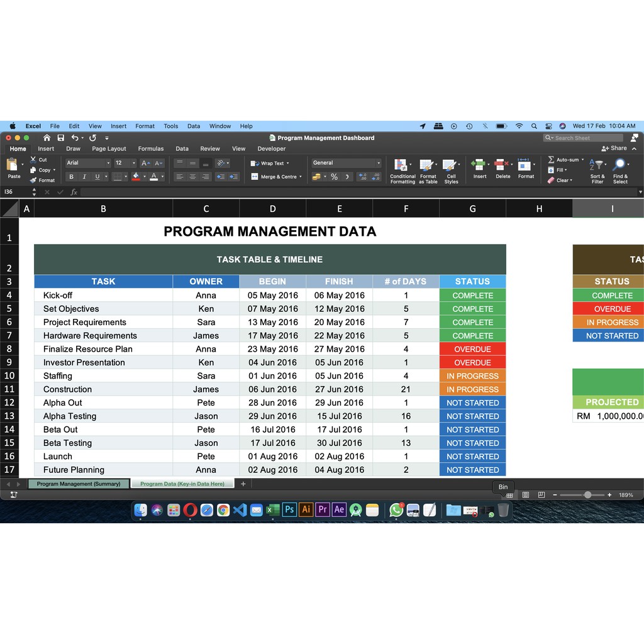Viewport: 644px width, 644px height.
Task: Toggle middle vertical alignment
Action: coord(192,163)
